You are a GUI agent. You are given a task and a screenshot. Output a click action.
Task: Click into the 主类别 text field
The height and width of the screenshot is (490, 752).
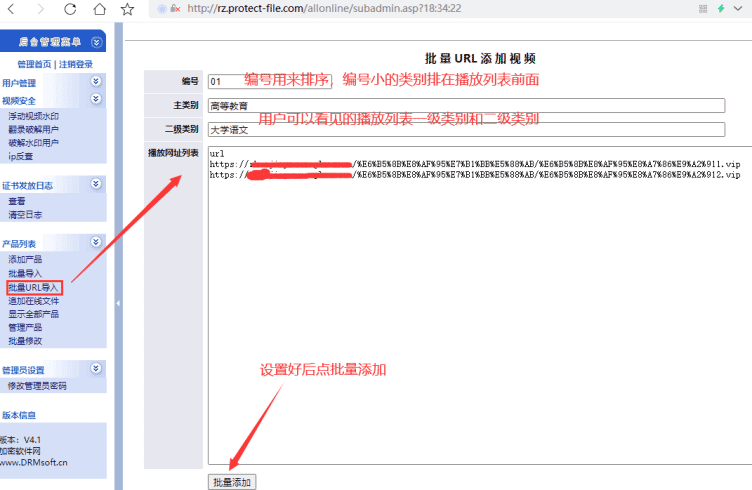[466, 105]
